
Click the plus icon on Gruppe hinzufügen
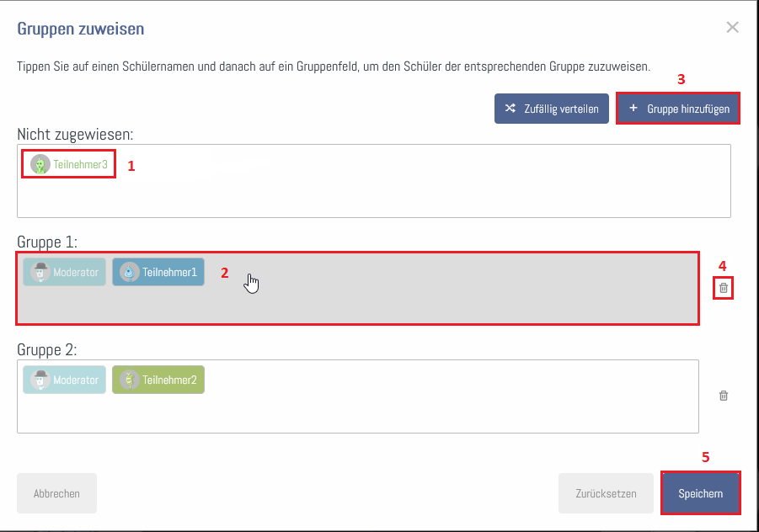634,108
